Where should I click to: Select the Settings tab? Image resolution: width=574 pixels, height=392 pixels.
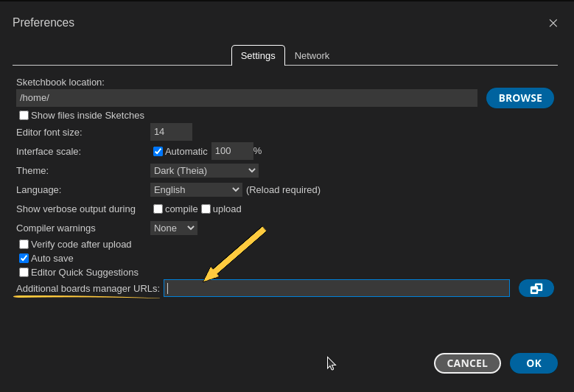pyautogui.click(x=258, y=56)
